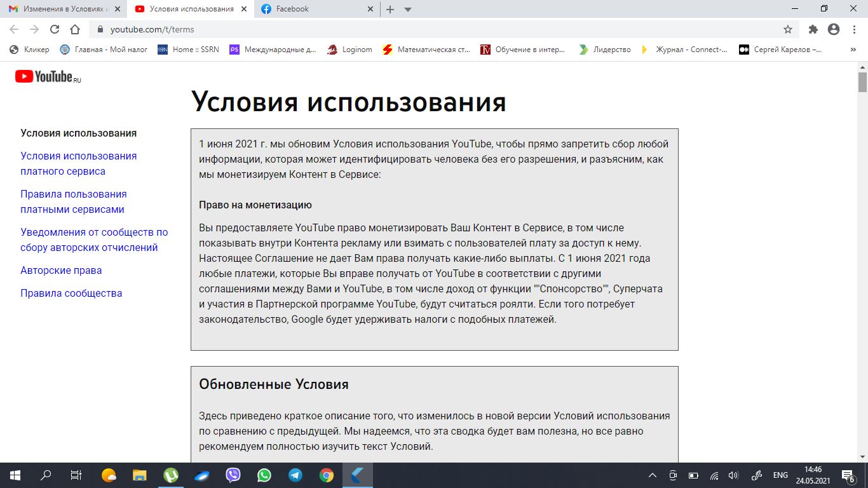
Task: Open 'Авторские права' link
Action: click(61, 270)
